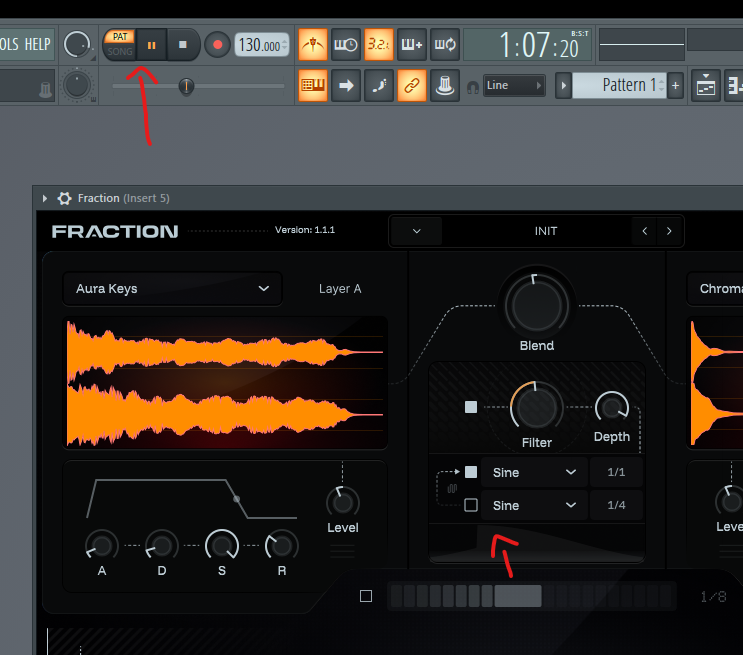Open the HELP menu
This screenshot has height=655, width=743.
click(x=37, y=44)
